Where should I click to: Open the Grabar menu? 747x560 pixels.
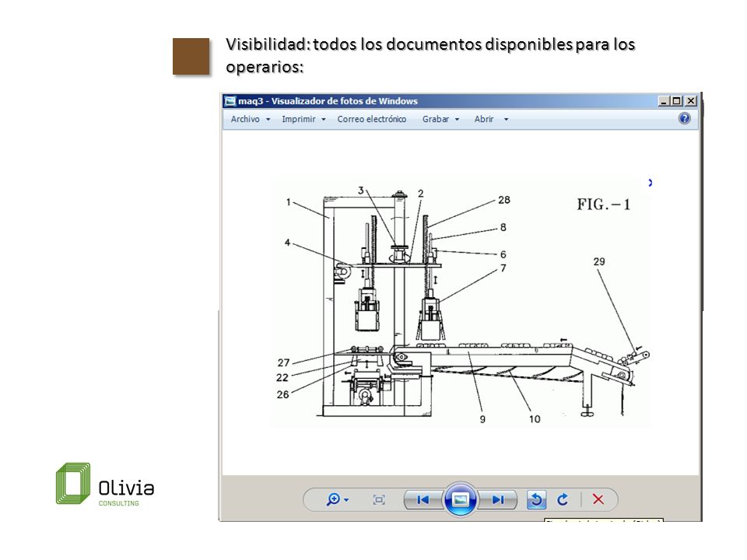[436, 119]
